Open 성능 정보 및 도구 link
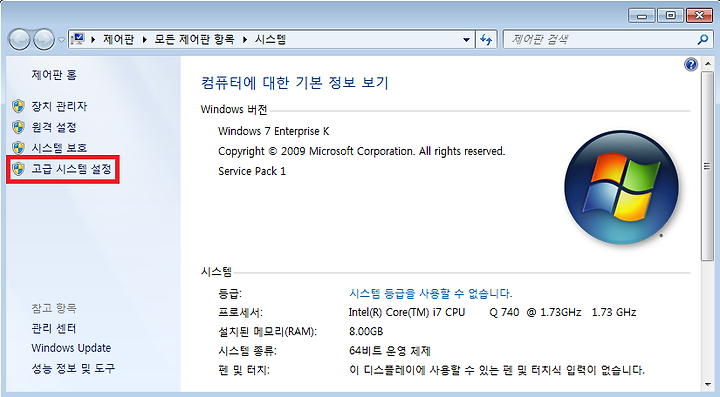The width and height of the screenshot is (720, 397). point(73,368)
